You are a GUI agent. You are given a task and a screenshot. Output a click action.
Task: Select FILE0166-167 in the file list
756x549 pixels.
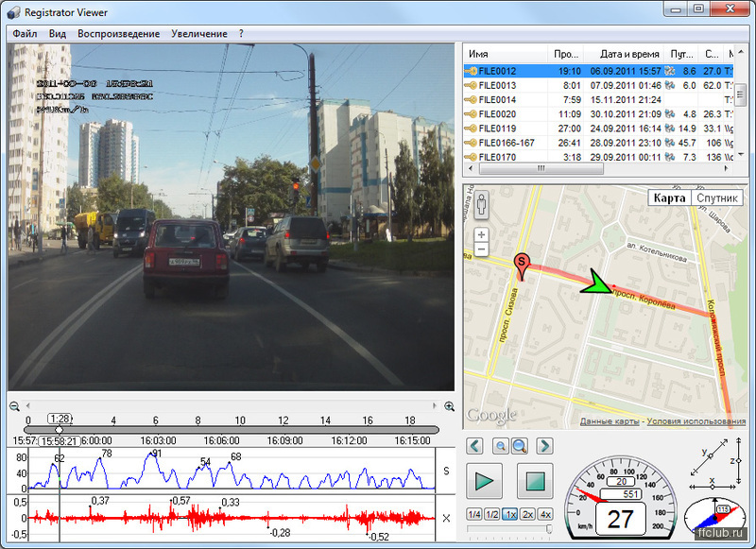coord(598,143)
